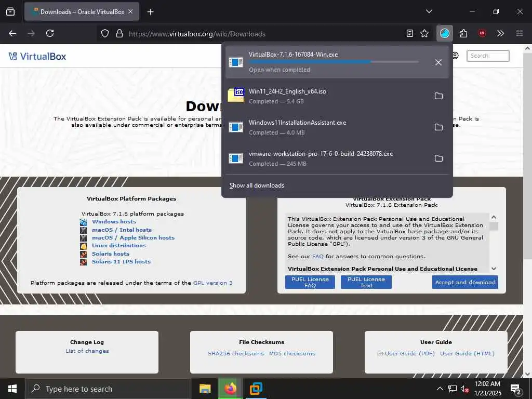Click the Firefox taskbar icon
The width and height of the screenshot is (532, 399).
click(230, 389)
